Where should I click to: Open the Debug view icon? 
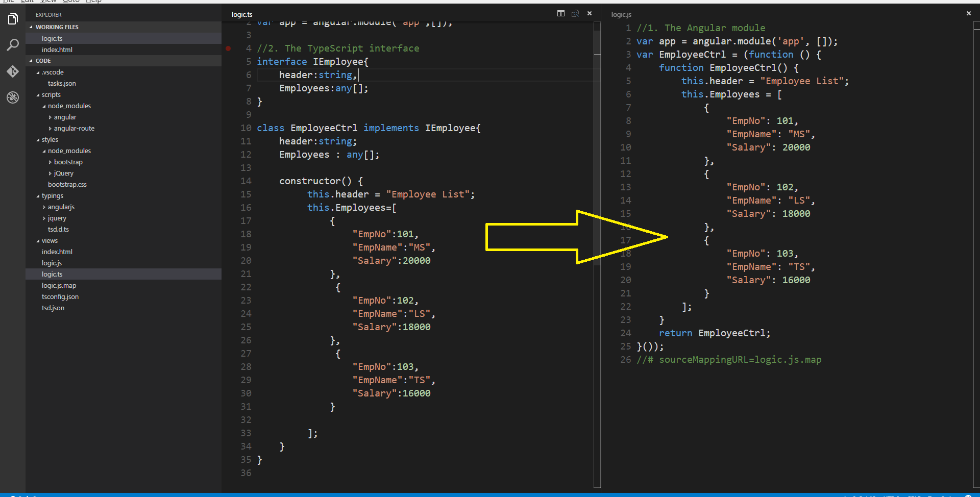(13, 97)
